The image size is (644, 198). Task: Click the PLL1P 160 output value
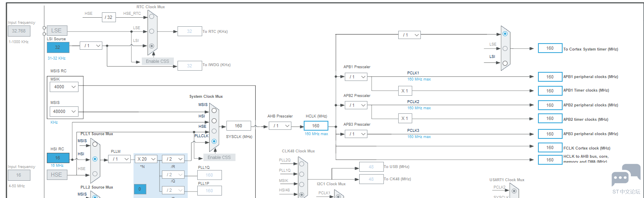209,191
